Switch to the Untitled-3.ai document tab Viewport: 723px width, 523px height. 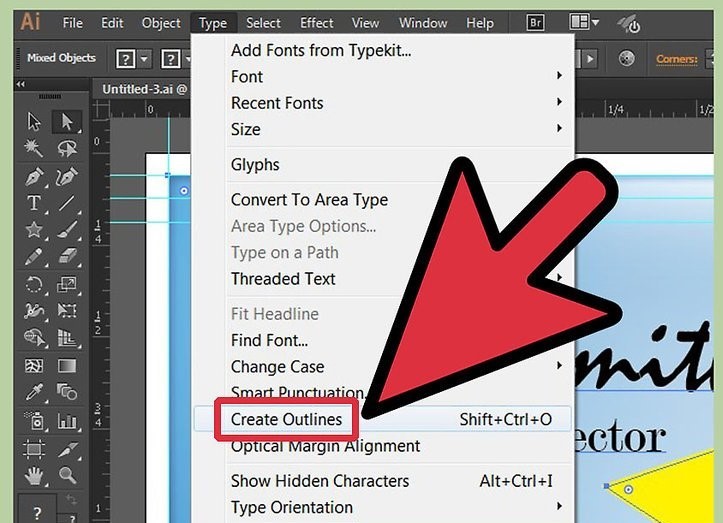[139, 89]
